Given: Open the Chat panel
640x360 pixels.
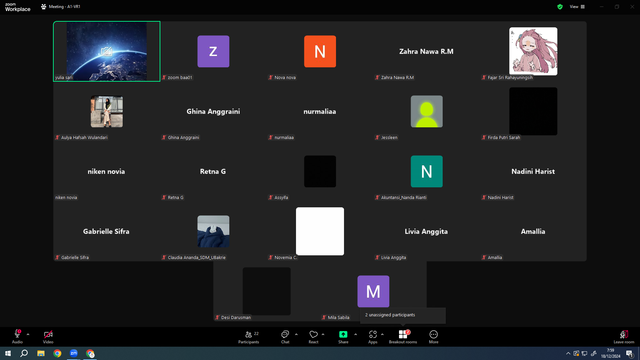Looking at the screenshot, I should pyautogui.click(x=285, y=337).
